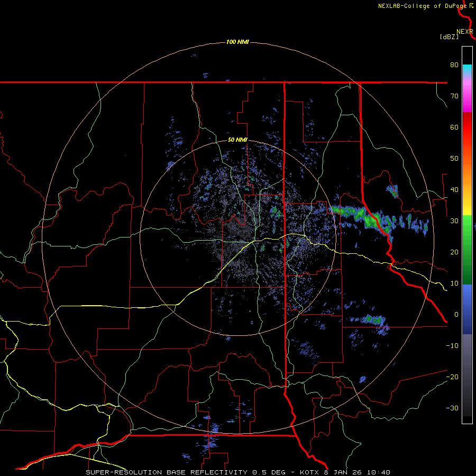
Task: Click the 70 value on the dBZ scale
Action: 454,96
